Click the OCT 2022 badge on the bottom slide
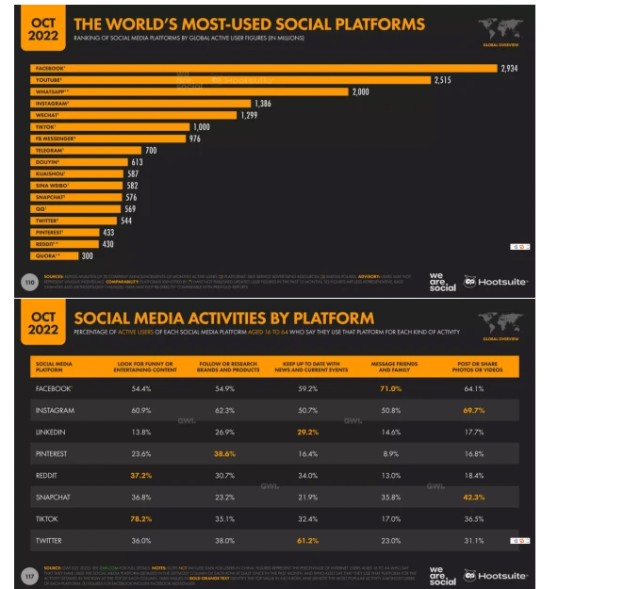 coord(43,322)
